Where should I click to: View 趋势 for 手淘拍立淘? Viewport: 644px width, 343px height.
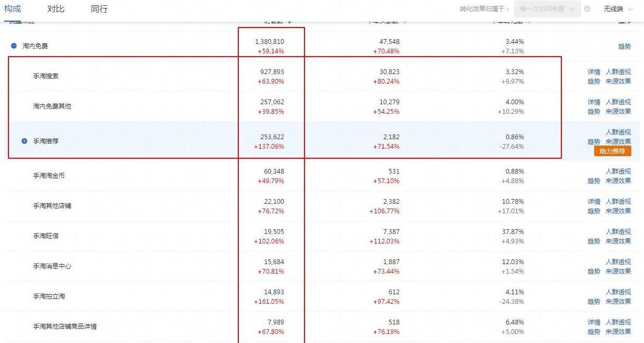594,302
